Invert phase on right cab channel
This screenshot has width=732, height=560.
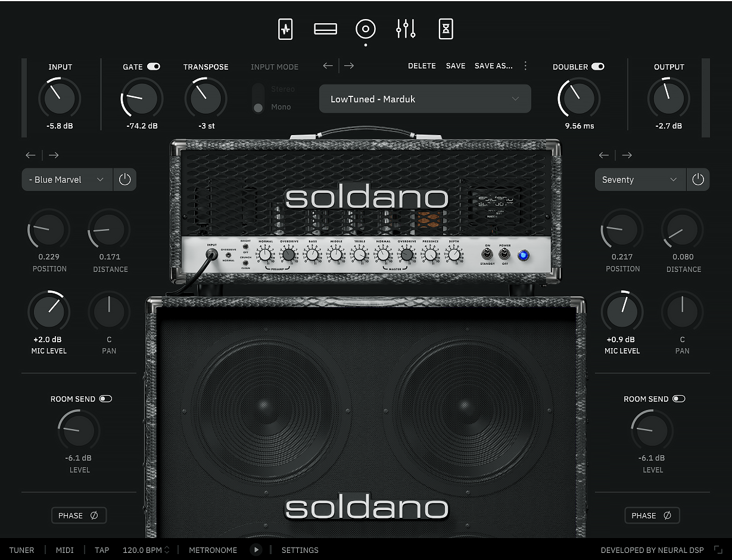[x=652, y=515]
